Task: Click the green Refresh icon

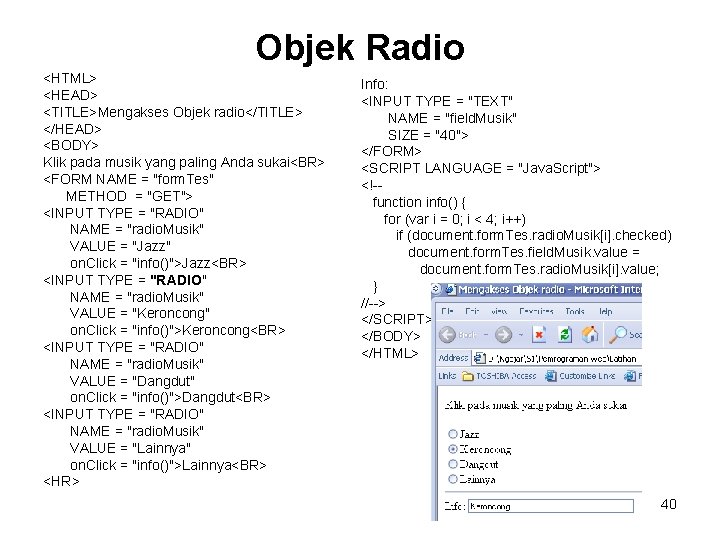Action: tap(564, 334)
